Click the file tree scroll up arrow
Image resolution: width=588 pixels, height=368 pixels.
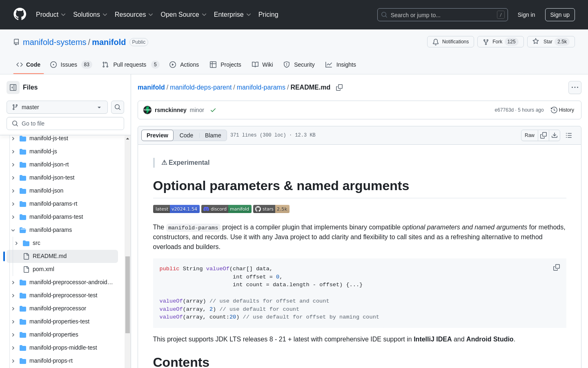127,139
